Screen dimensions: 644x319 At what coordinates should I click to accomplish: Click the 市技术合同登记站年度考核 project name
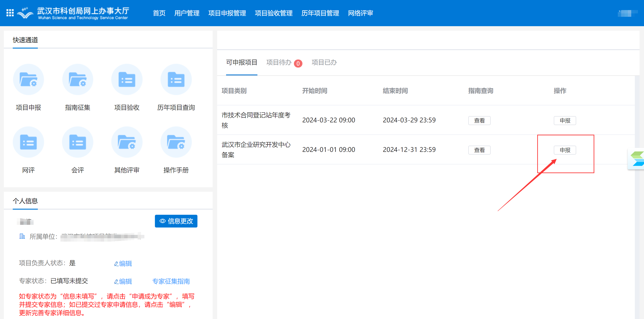tap(256, 120)
